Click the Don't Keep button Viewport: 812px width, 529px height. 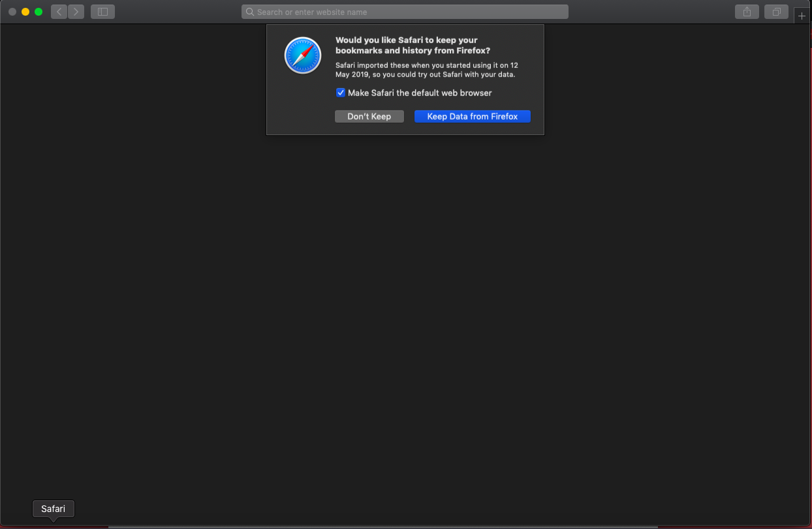pyautogui.click(x=369, y=116)
